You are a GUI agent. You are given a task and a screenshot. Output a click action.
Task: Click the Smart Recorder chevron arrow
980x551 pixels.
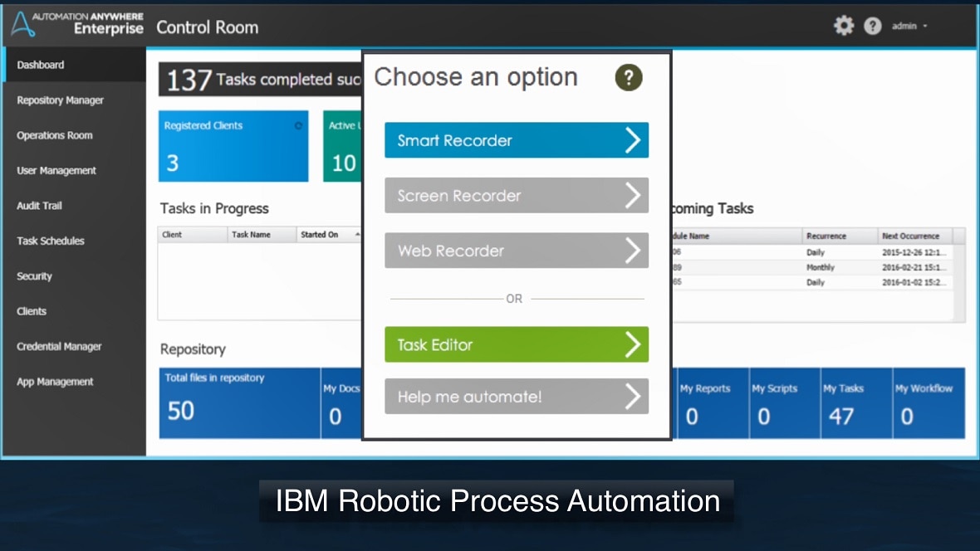click(633, 140)
